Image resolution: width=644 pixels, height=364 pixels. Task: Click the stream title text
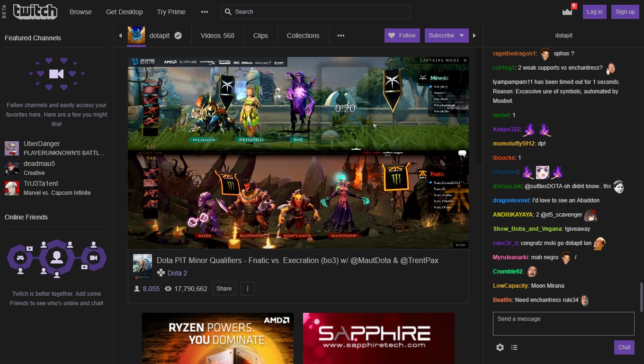click(x=297, y=260)
